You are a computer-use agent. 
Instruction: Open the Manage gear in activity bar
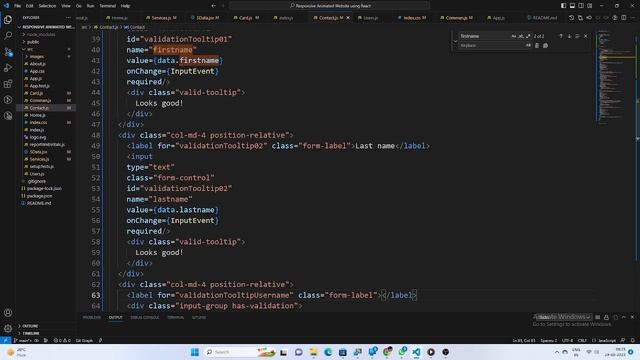(x=8, y=328)
